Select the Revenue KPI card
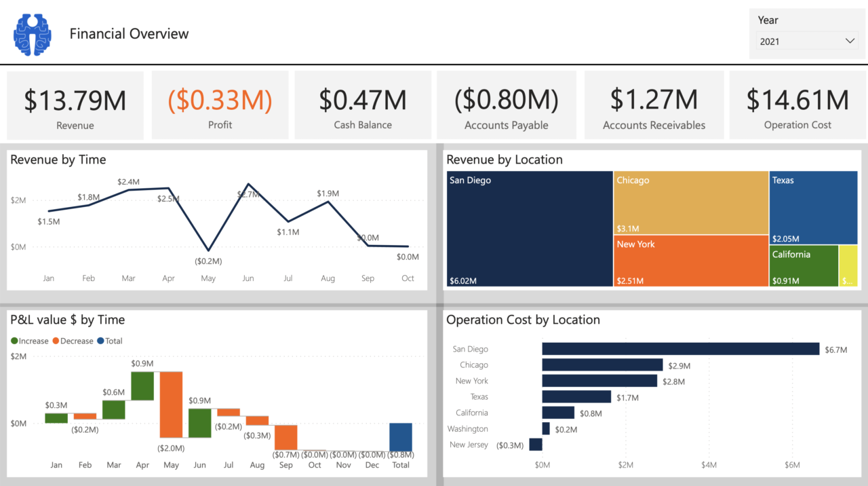868x486 pixels. [x=75, y=105]
